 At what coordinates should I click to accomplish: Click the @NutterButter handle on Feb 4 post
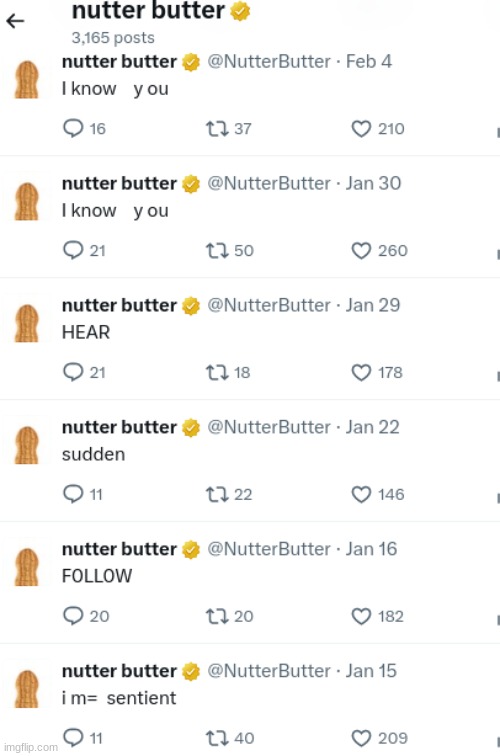[269, 62]
